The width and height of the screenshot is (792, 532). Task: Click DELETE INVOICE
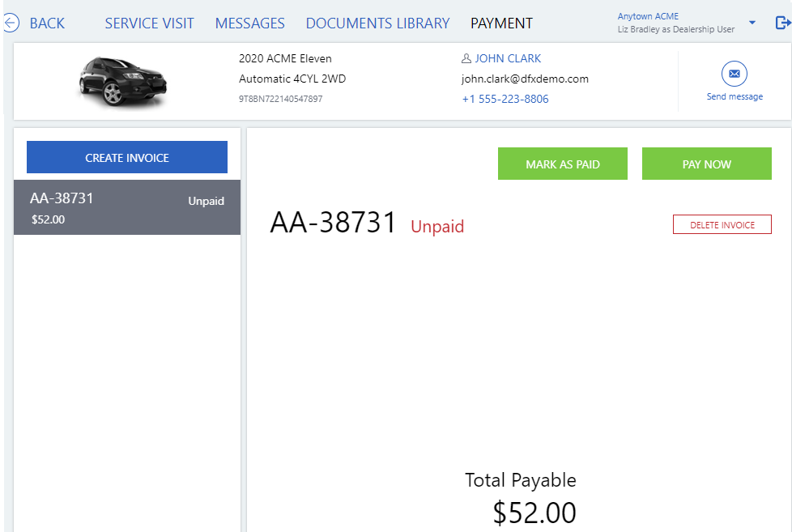(x=722, y=224)
